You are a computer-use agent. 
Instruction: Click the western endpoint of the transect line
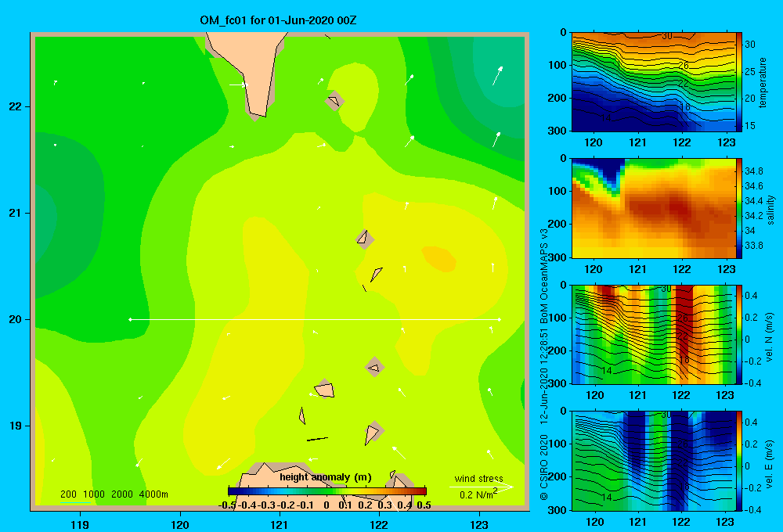[x=130, y=319]
